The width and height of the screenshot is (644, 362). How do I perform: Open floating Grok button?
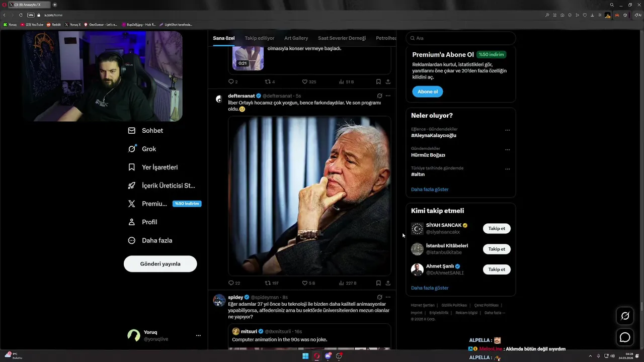click(x=625, y=316)
